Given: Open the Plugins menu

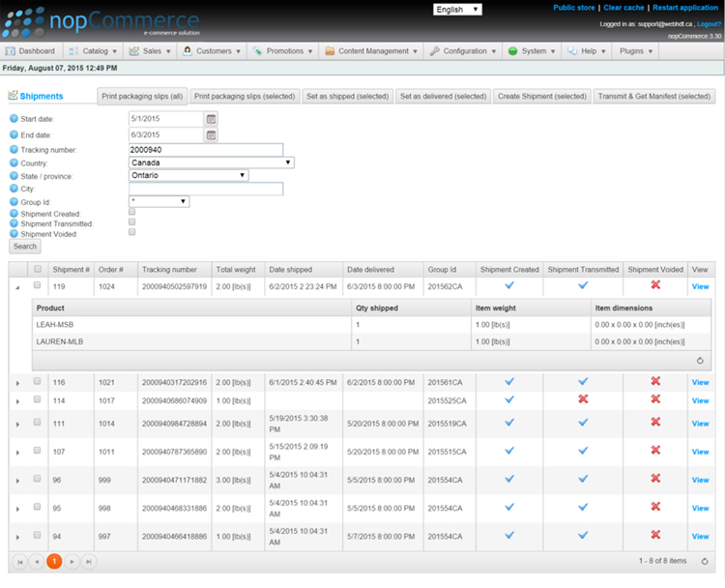Looking at the screenshot, I should click(636, 51).
